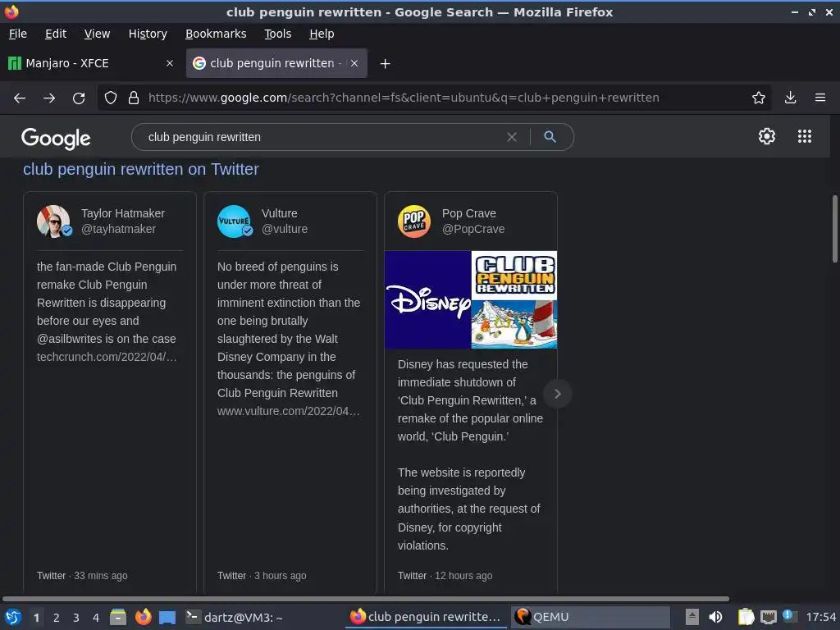Switch to workspace 4
840x630 pixels.
96,618
